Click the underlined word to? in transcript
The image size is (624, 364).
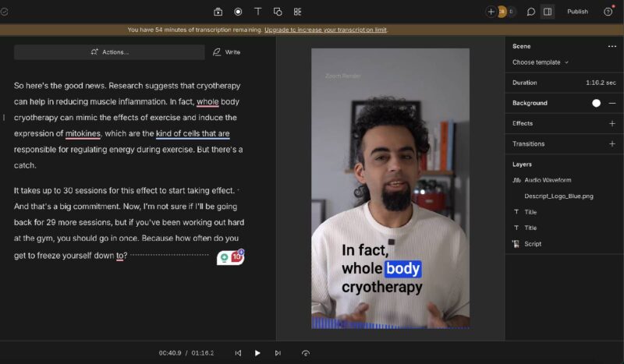tap(122, 256)
